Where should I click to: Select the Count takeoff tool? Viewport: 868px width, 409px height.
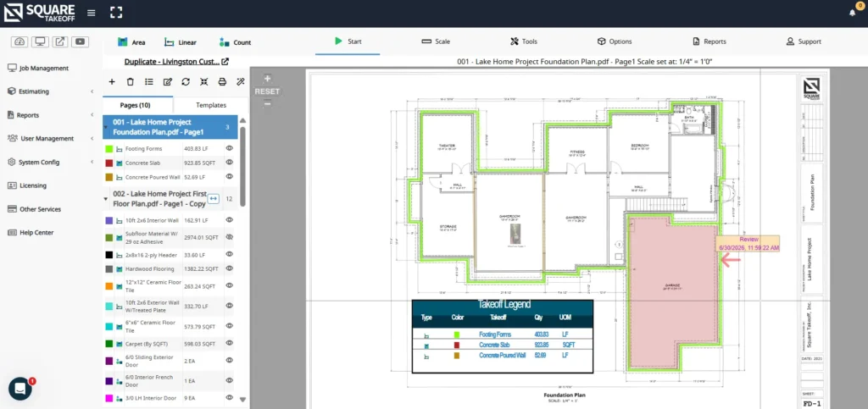click(236, 42)
